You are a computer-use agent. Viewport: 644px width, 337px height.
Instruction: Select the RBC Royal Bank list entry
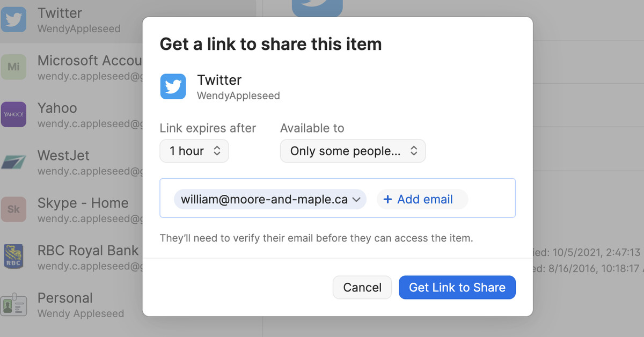point(80,257)
